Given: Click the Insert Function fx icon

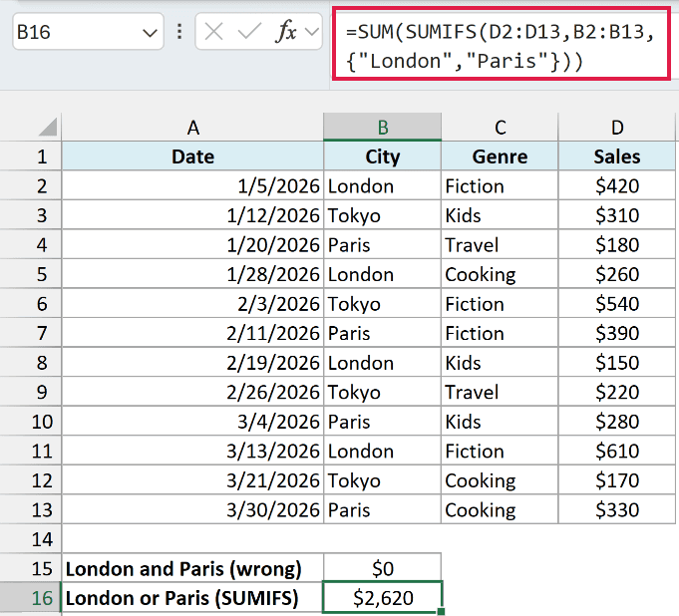Looking at the screenshot, I should [x=286, y=32].
